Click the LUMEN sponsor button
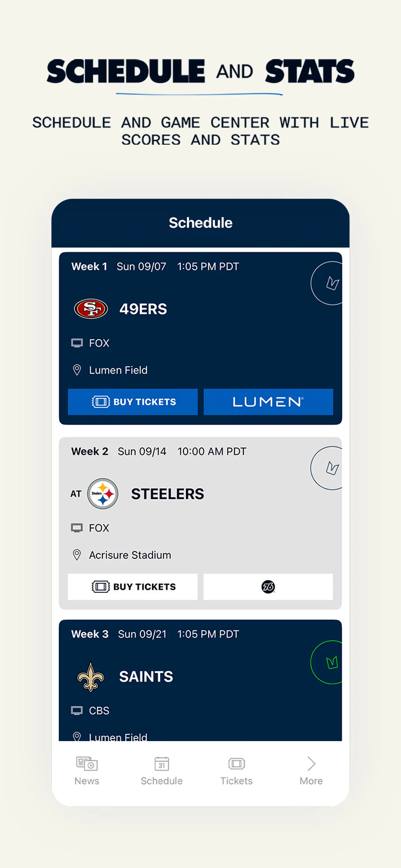The width and height of the screenshot is (401, 868). (269, 402)
